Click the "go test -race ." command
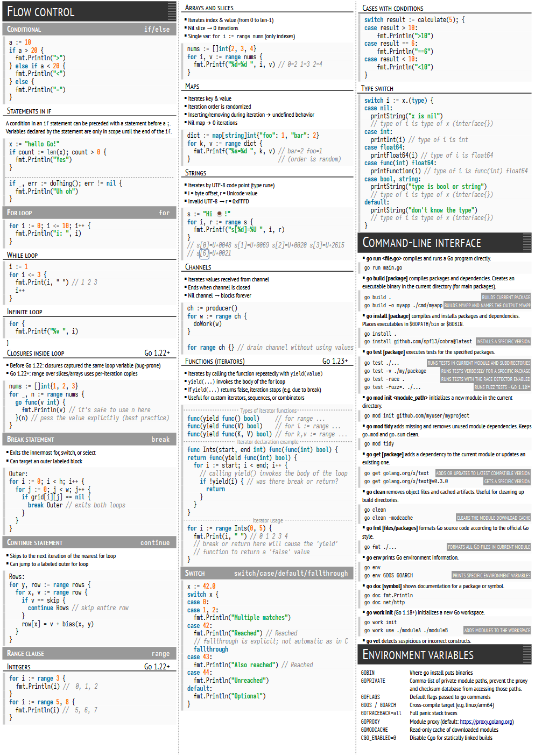Screen dimensions: 535x756 click(x=384, y=379)
